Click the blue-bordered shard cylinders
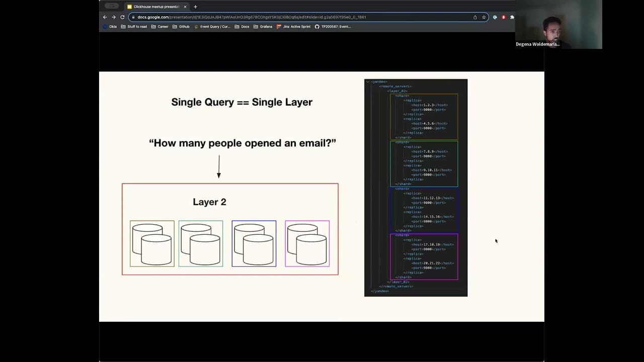 click(254, 243)
